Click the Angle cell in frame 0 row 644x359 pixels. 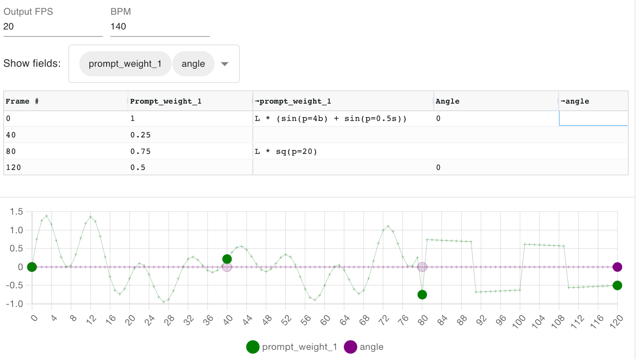496,118
